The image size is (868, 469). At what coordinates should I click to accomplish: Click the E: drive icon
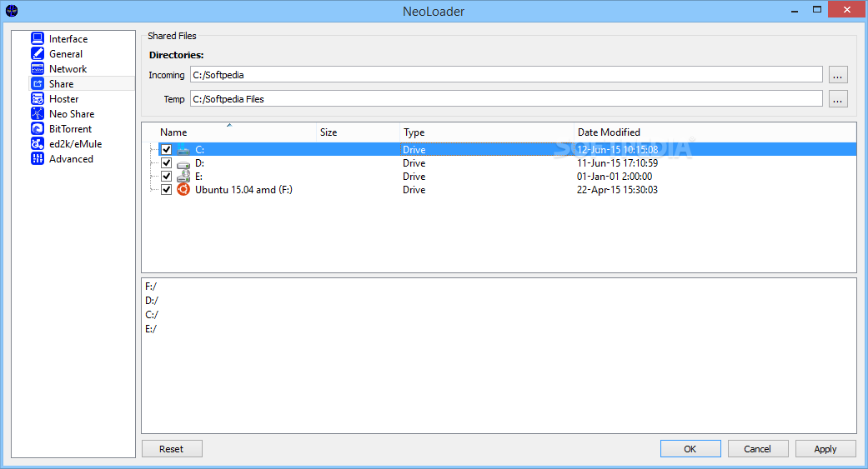183,177
